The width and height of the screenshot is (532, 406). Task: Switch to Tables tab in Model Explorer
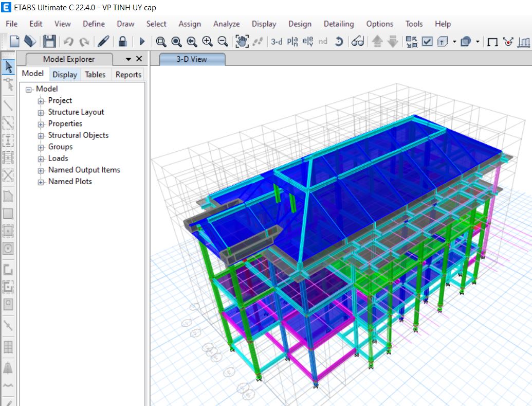(95, 75)
